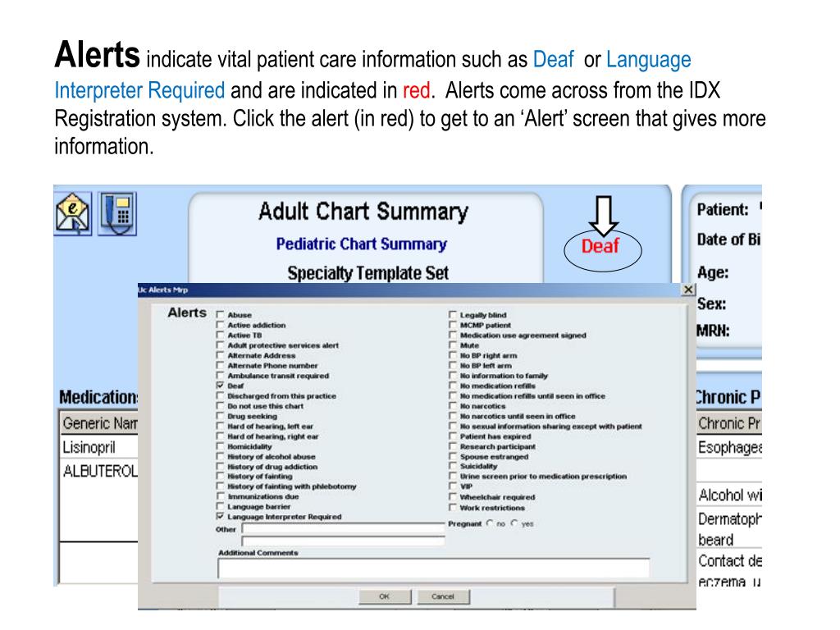The width and height of the screenshot is (840, 630).
Task: Check Alternate Phone number checkbox
Action: (220, 365)
